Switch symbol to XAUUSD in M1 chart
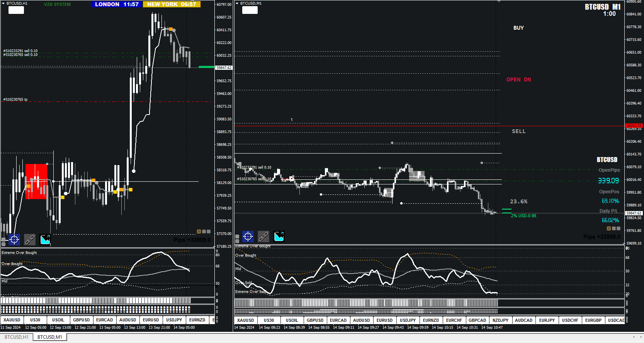Viewport: 644px width, 343px height. point(246,320)
